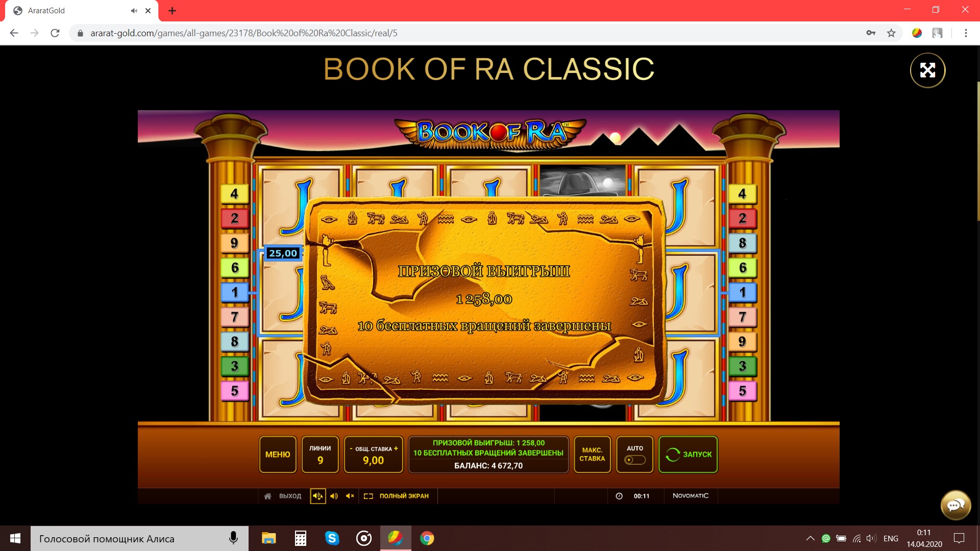
Task: Select payline 4 indicator on left
Action: click(234, 194)
